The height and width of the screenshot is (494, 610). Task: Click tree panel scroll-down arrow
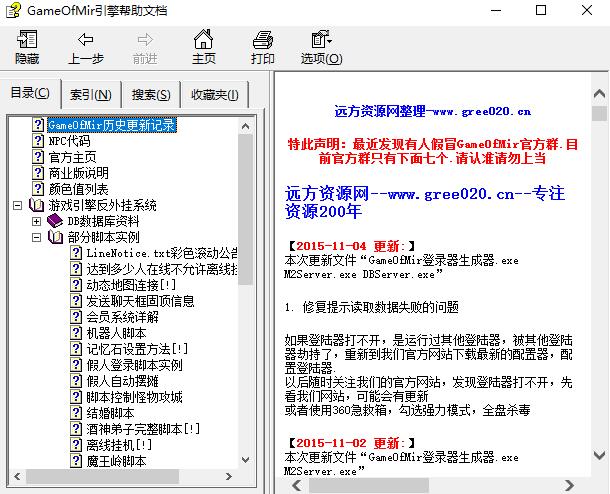pyautogui.click(x=245, y=460)
